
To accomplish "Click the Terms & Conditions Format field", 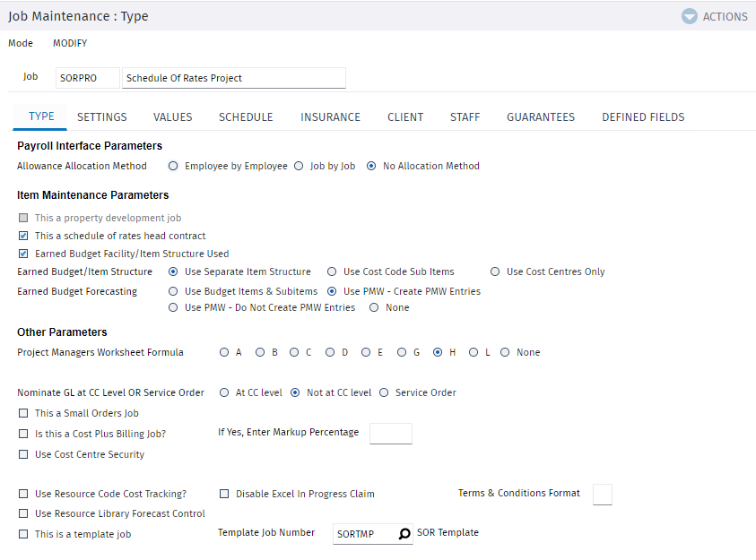I will 602,495.
